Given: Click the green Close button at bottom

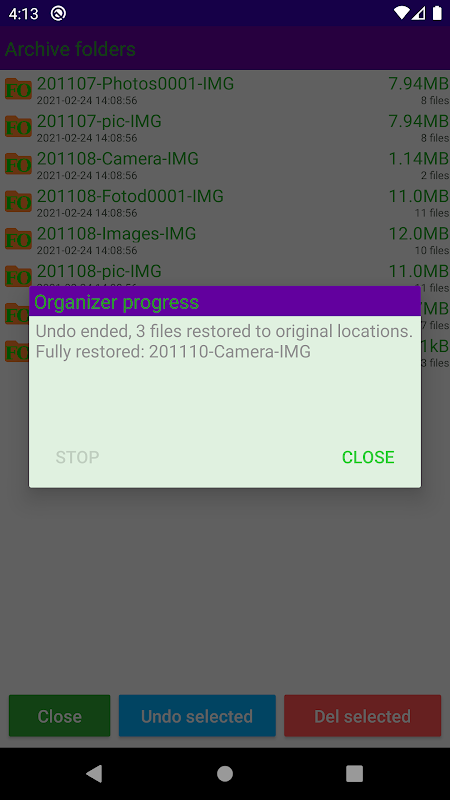Looking at the screenshot, I should 60,716.
